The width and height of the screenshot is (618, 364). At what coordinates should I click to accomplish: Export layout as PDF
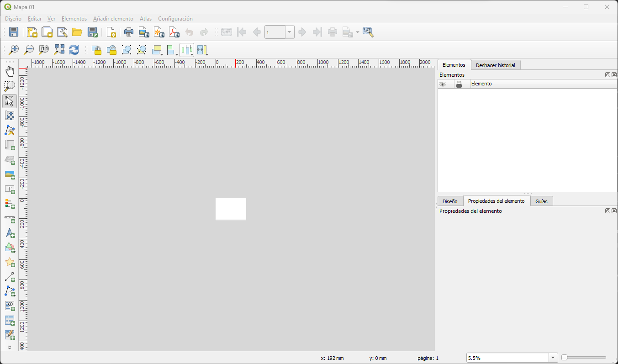point(174,32)
